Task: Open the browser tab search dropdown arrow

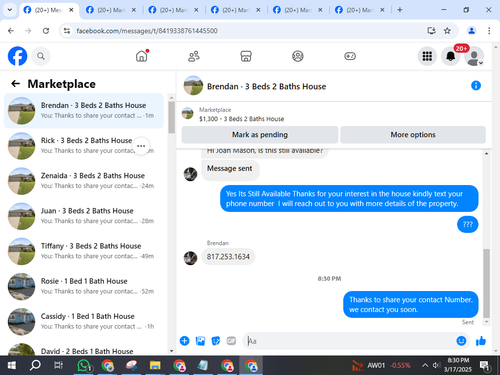Action: [10, 10]
